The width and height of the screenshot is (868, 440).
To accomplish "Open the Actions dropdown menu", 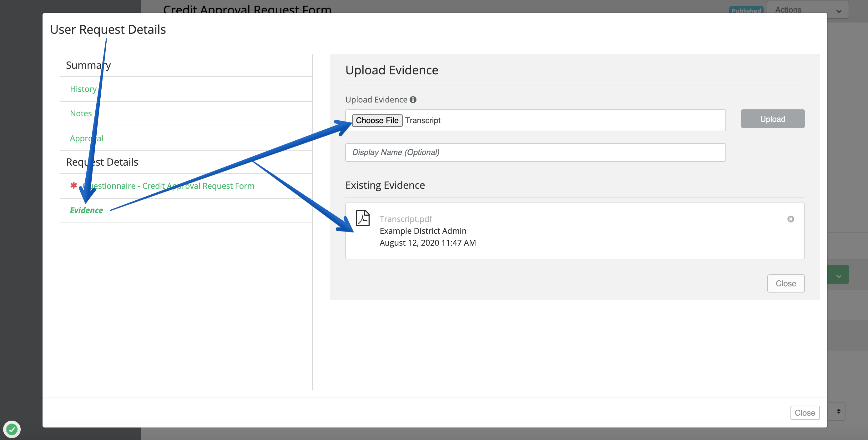I will pyautogui.click(x=807, y=10).
